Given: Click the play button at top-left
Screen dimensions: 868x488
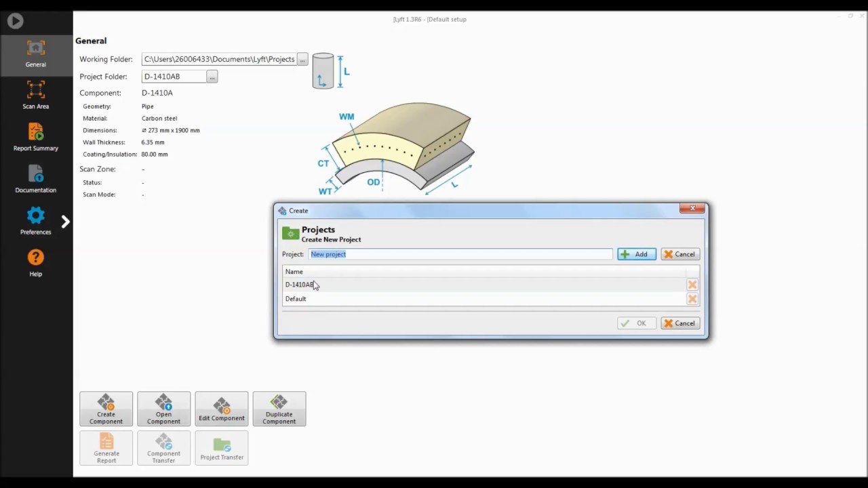Looking at the screenshot, I should (x=16, y=20).
